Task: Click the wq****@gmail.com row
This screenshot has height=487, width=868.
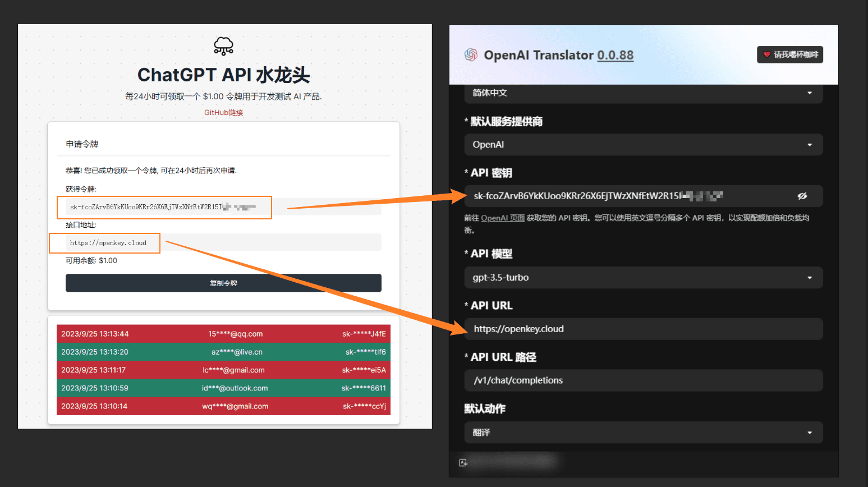Action: (223, 406)
